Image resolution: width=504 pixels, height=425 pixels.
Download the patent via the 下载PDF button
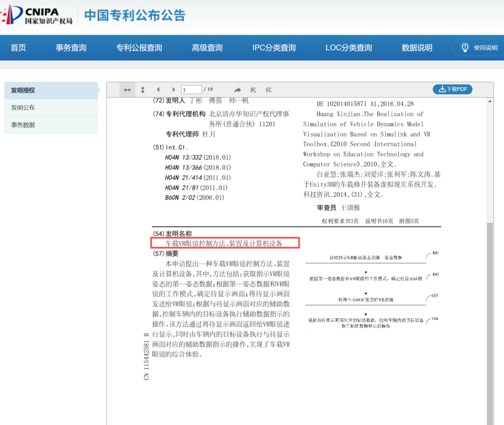(x=452, y=89)
